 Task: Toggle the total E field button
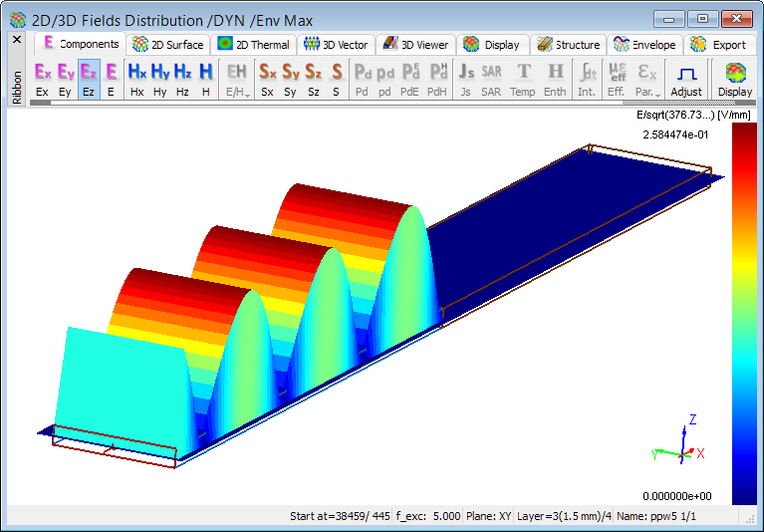pos(111,80)
